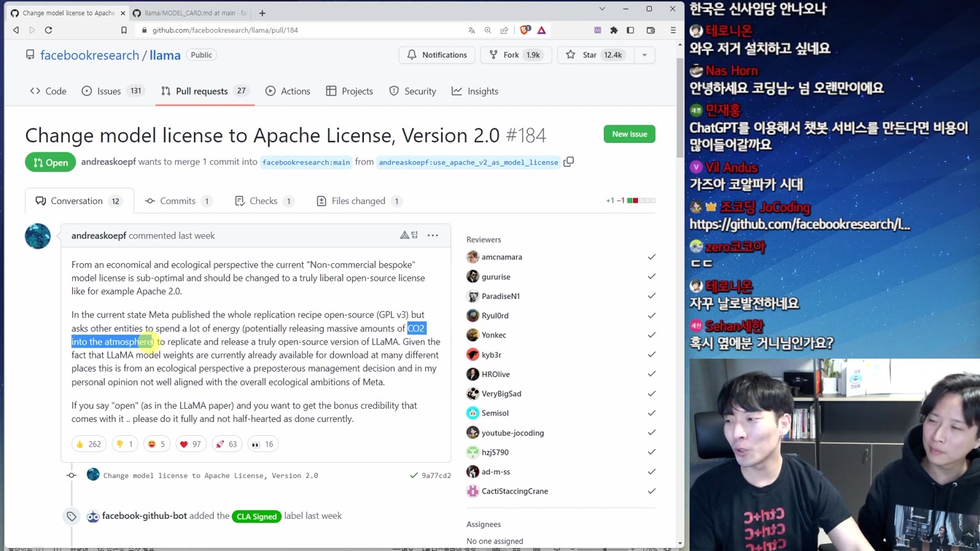
Task: Open the translate page icon
Action: [472, 31]
